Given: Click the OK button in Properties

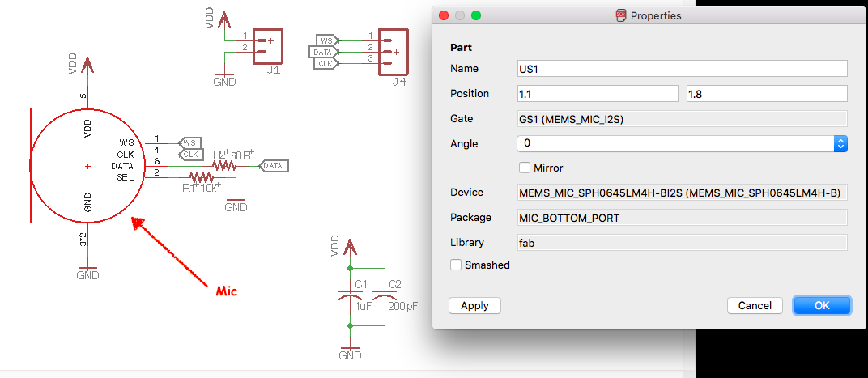Looking at the screenshot, I should 822,305.
